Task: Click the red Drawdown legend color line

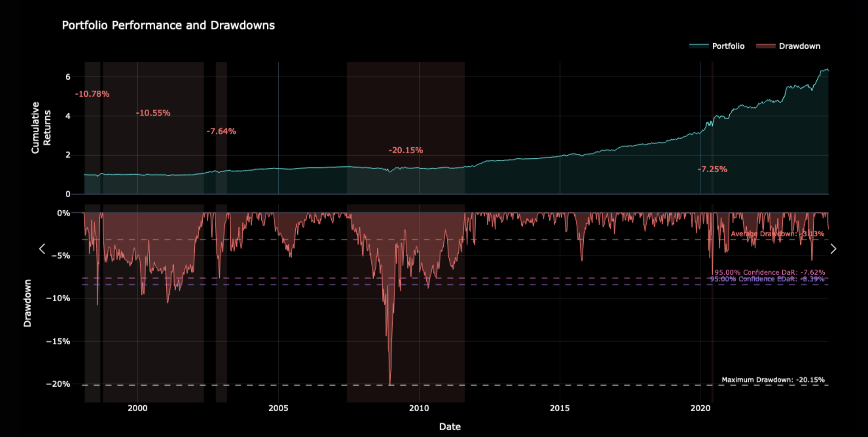Action: [x=766, y=46]
